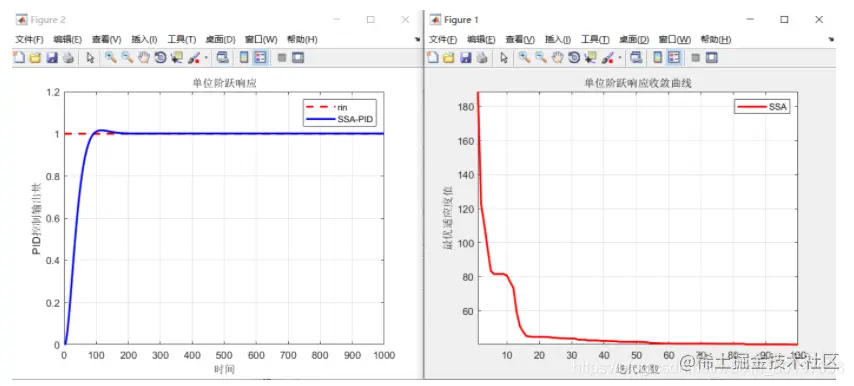Click SSA-PID legend entry in Figure 2
Image resolution: width=854 pixels, height=386 pixels.
click(340, 120)
